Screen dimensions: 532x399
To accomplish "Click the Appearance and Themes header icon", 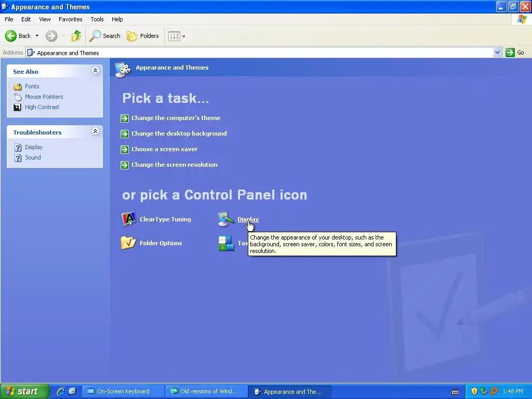I will click(x=123, y=70).
